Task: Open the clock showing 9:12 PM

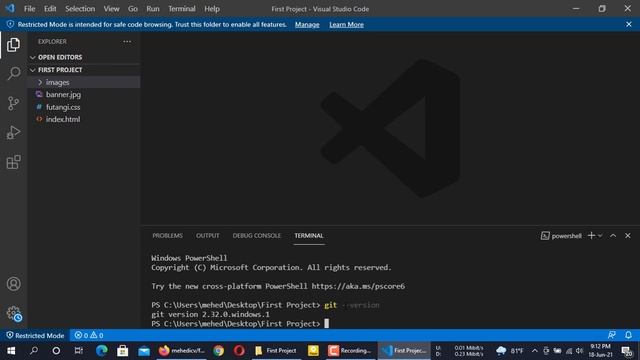Action: click(x=600, y=351)
